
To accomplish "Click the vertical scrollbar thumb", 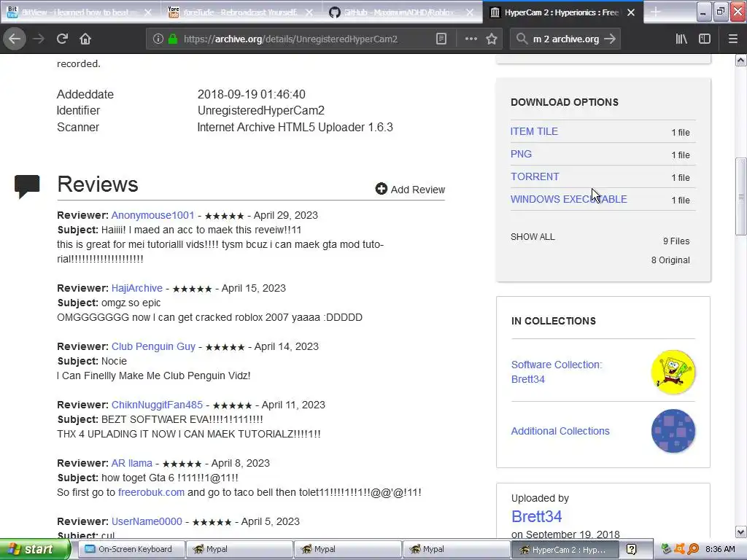I will [740, 196].
